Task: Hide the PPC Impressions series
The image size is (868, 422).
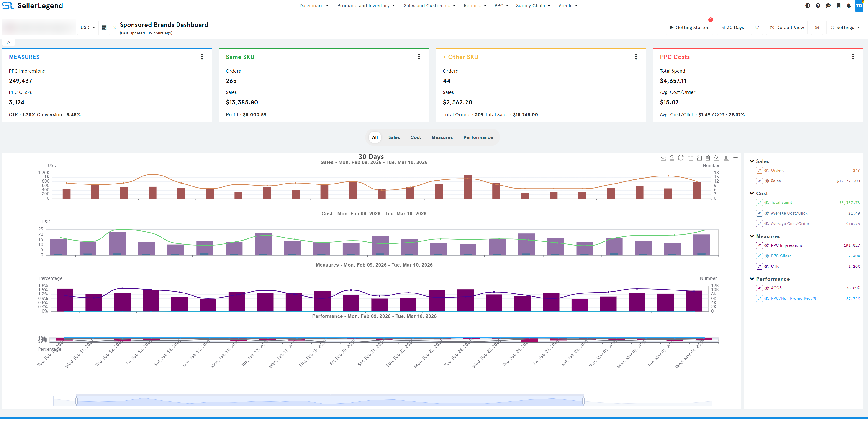Action: [767, 245]
